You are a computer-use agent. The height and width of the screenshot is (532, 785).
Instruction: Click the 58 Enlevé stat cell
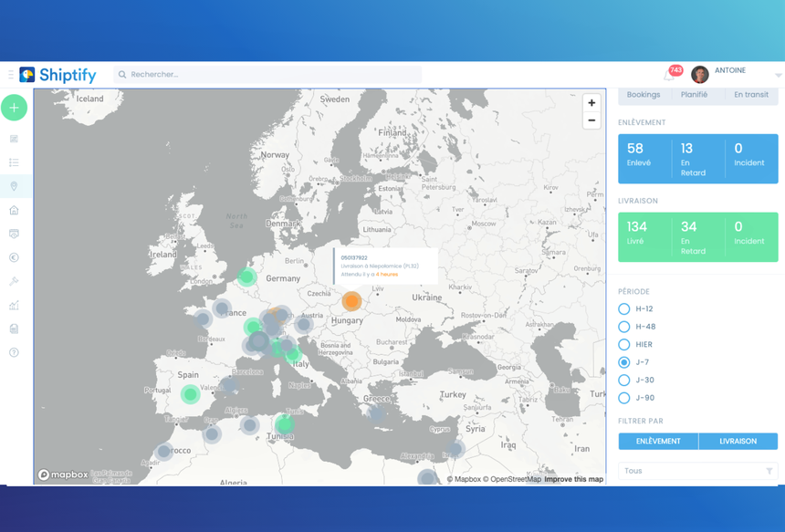click(x=644, y=158)
